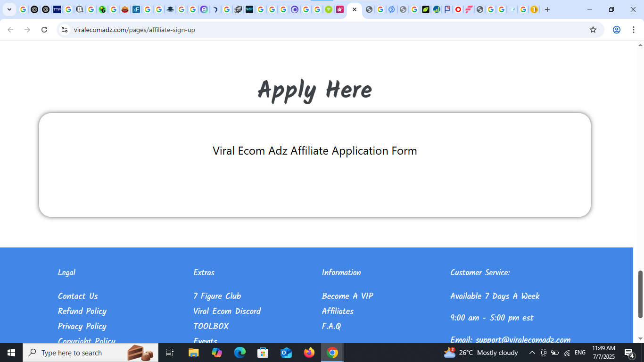Open the tab with pink striped favicon
Image resolution: width=644 pixels, height=362 pixels.
[469, 9]
